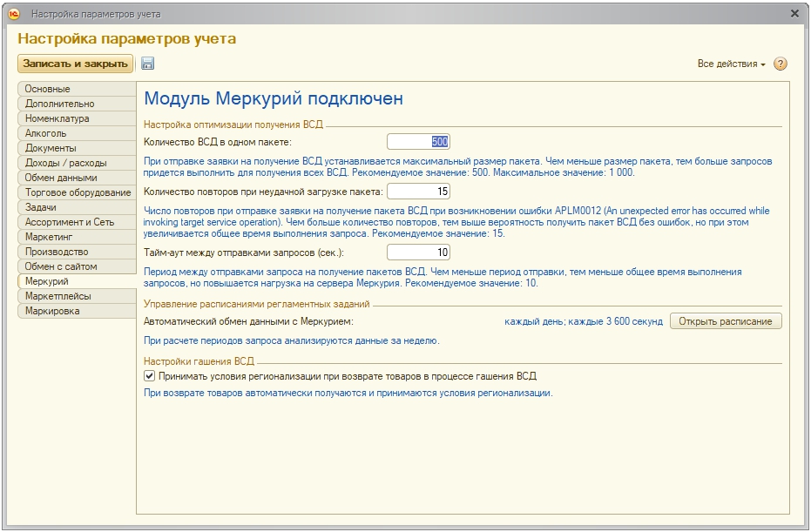Select the Алкоголь tab
Image resolution: width=811 pixels, height=532 pixels.
(x=77, y=133)
